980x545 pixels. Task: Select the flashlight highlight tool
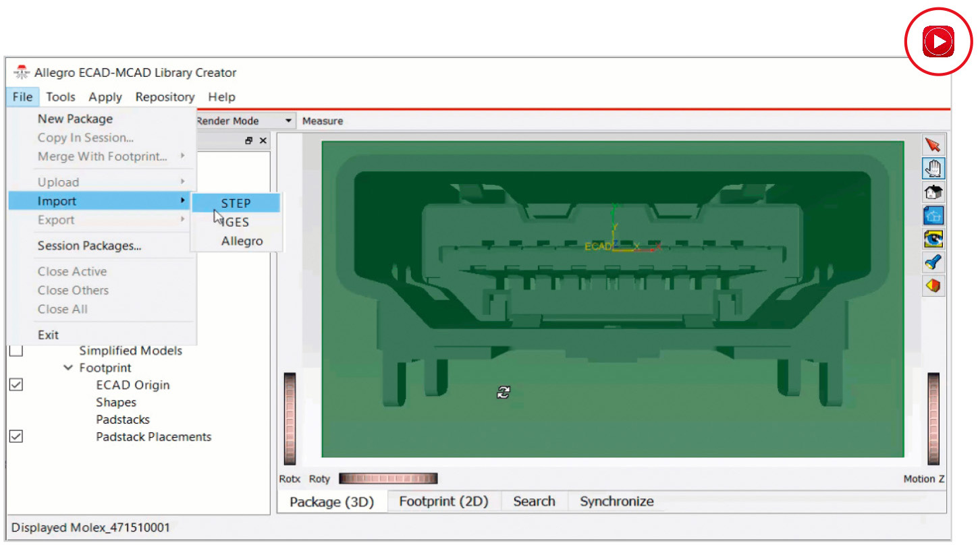pyautogui.click(x=933, y=262)
